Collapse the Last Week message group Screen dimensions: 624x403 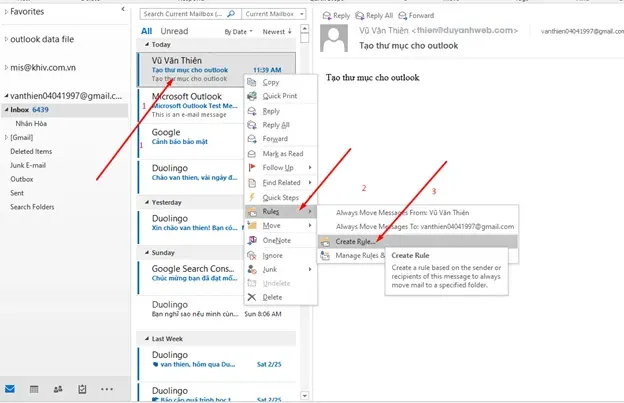coord(147,339)
